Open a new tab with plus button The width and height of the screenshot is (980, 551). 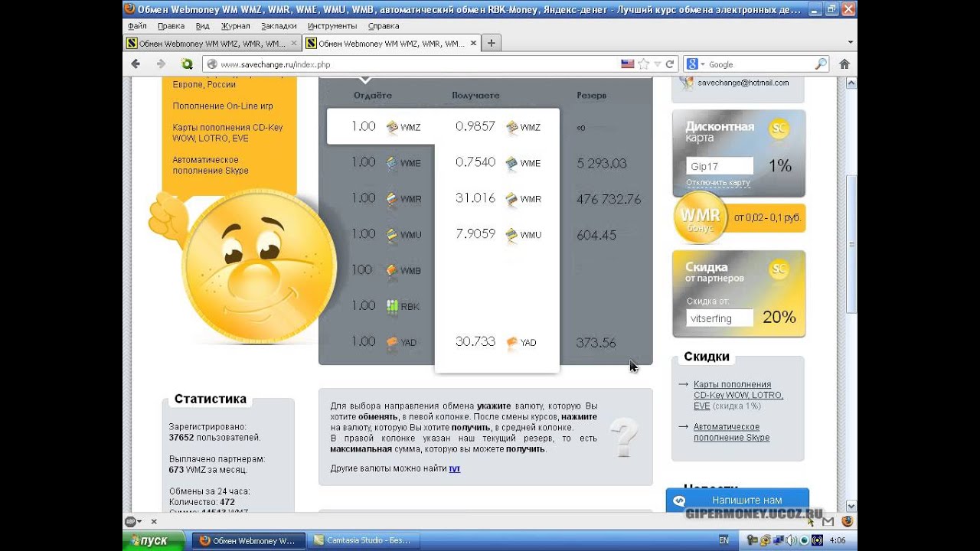point(491,43)
